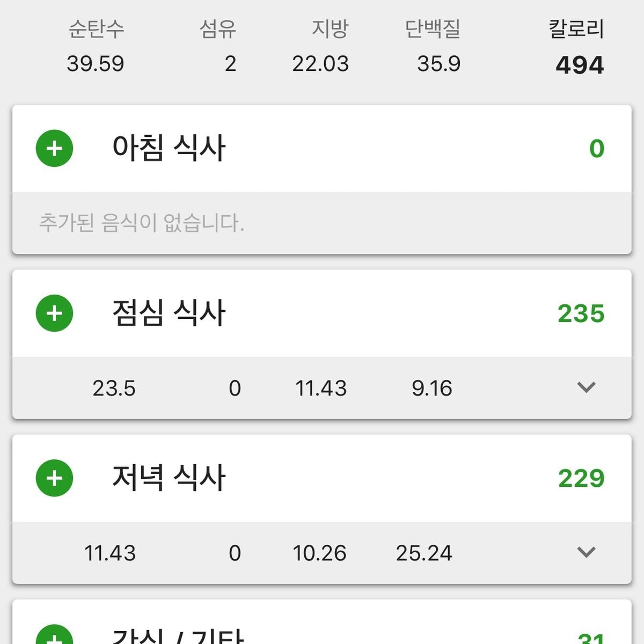Open the 아침 식사 meal header

(169, 148)
